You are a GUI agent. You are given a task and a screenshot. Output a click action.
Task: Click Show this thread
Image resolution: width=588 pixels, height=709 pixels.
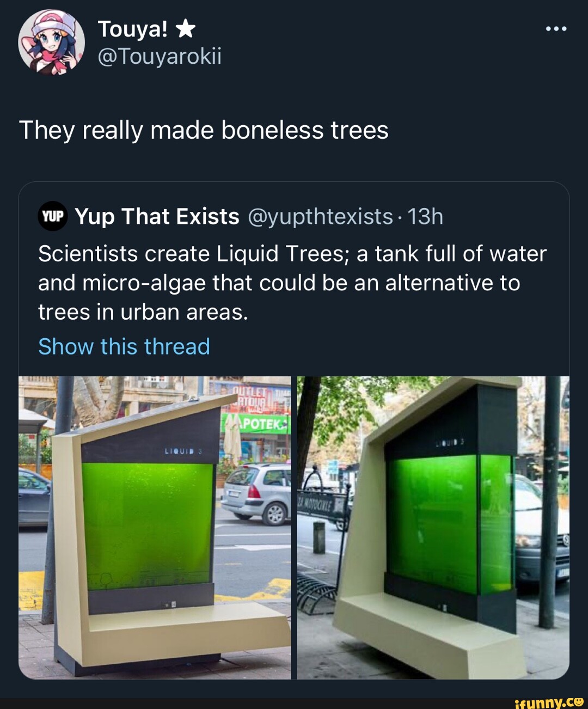tap(124, 346)
